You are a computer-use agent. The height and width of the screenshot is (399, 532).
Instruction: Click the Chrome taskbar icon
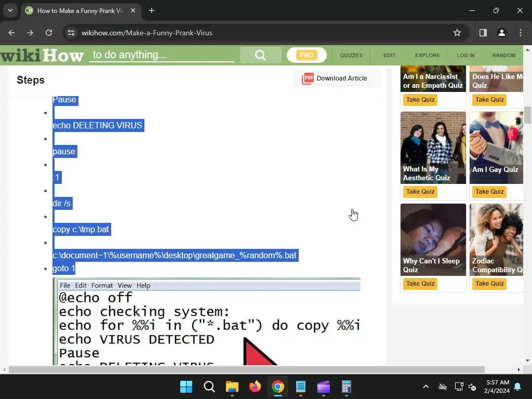(278, 387)
